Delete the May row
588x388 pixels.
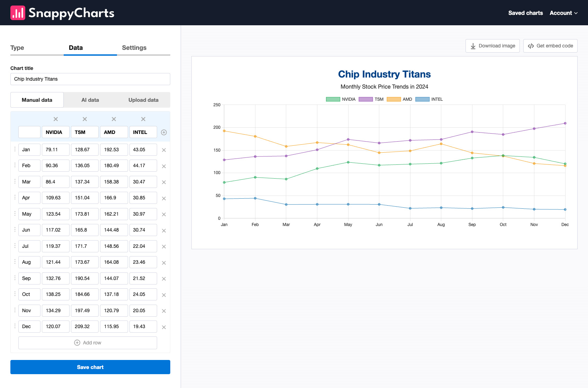click(164, 214)
